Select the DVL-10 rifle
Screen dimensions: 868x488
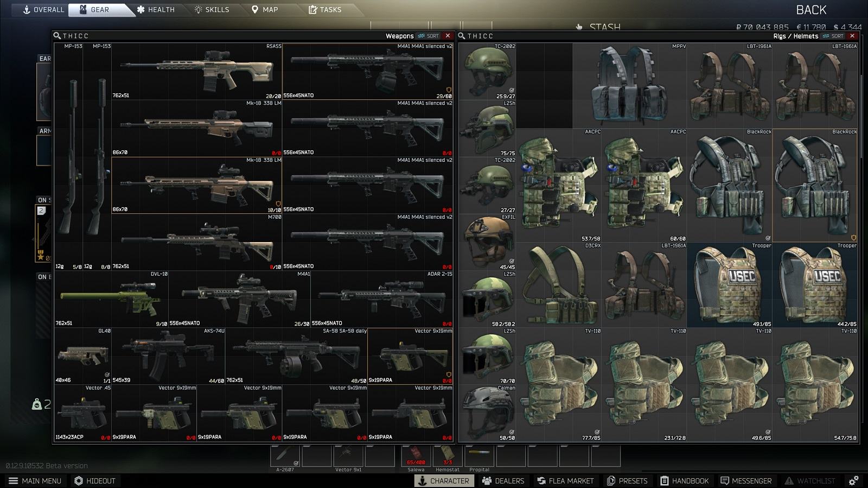pos(111,300)
